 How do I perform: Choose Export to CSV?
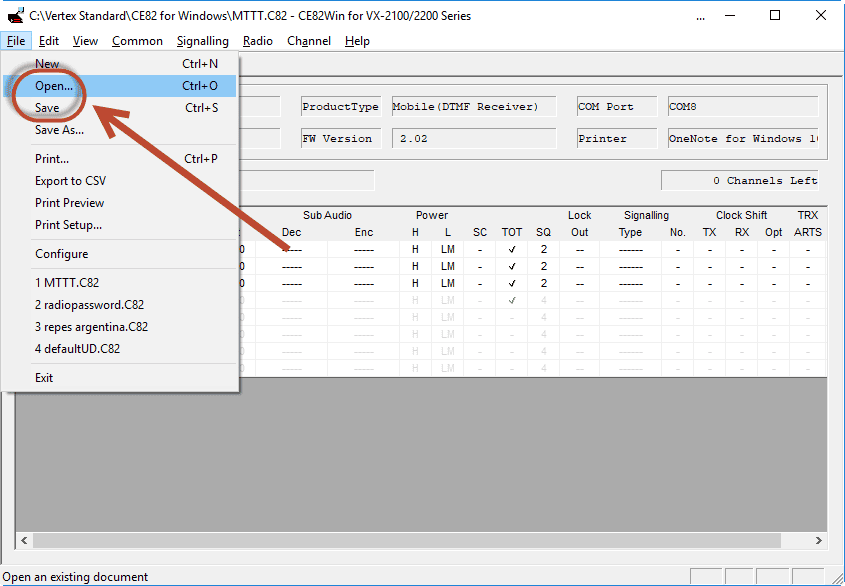(70, 181)
